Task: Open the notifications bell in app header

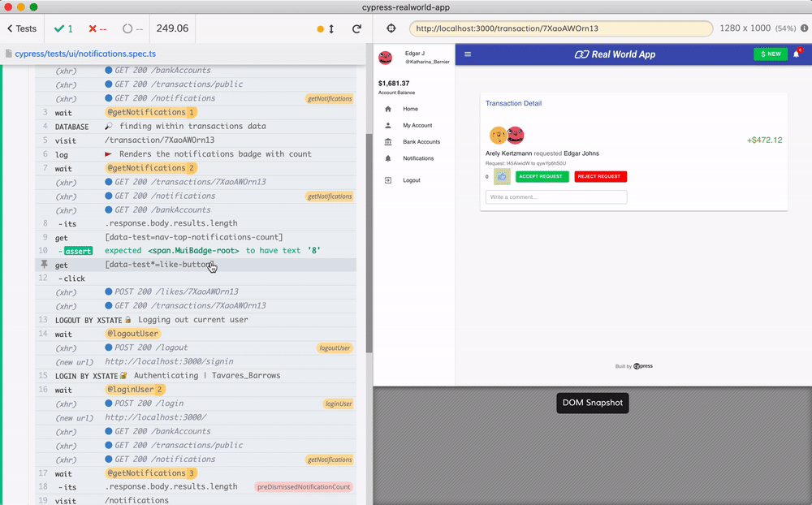Action: click(797, 54)
